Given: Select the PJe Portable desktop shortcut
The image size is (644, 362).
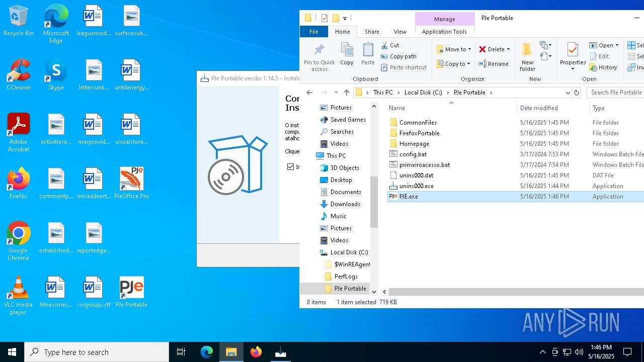Looking at the screenshot, I should click(131, 292).
